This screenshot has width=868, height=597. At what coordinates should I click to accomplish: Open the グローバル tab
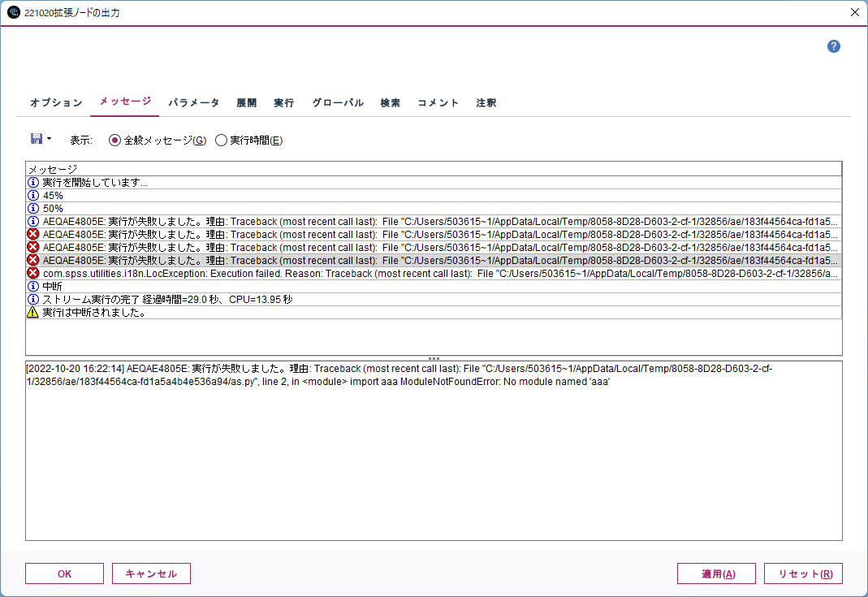(338, 103)
